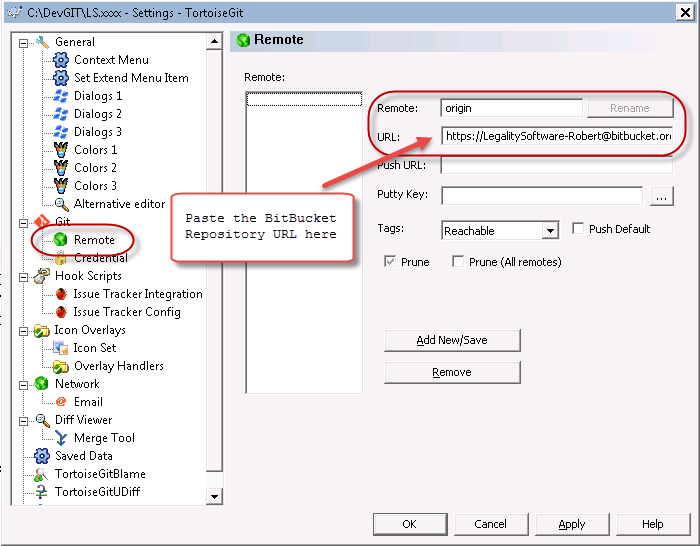Click the Issue Tracker Integration bug icon

tap(61, 294)
